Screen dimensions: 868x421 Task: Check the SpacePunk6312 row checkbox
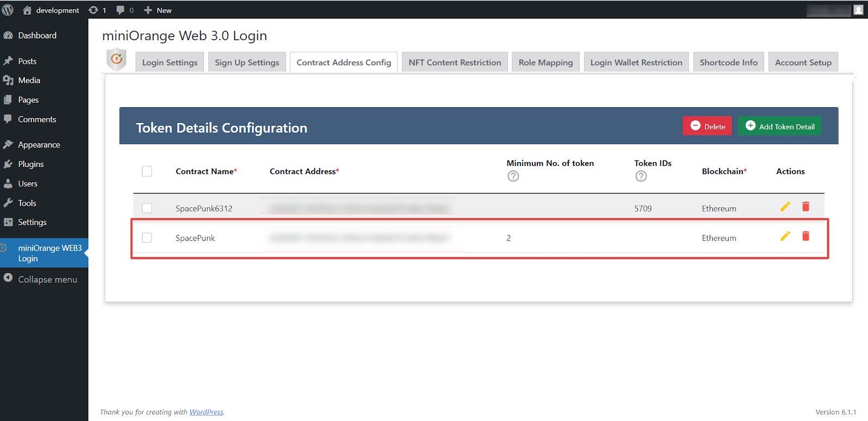(x=147, y=208)
